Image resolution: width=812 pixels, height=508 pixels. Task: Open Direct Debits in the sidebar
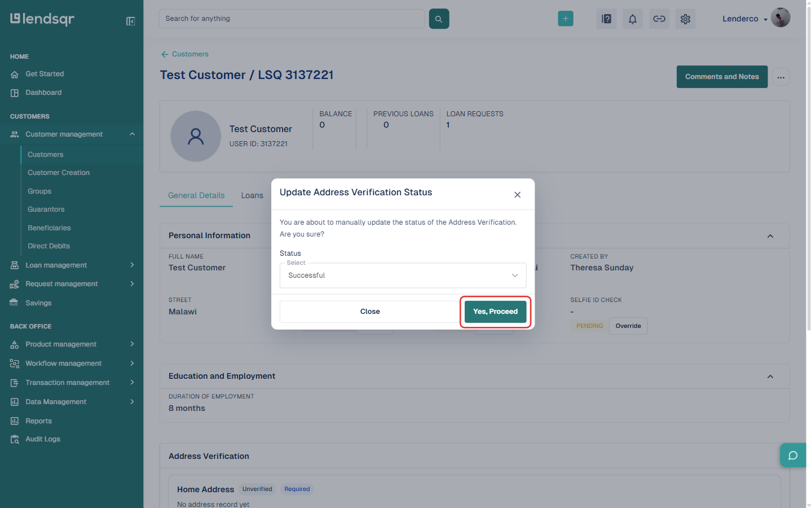[x=48, y=246]
